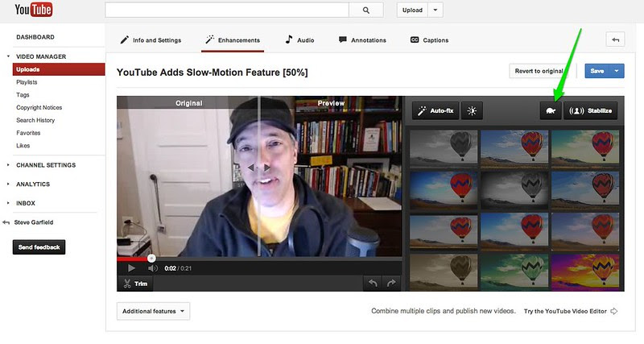Image resolution: width=644 pixels, height=344 pixels.
Task: Select the first row middle balloon filter
Action: (514, 147)
